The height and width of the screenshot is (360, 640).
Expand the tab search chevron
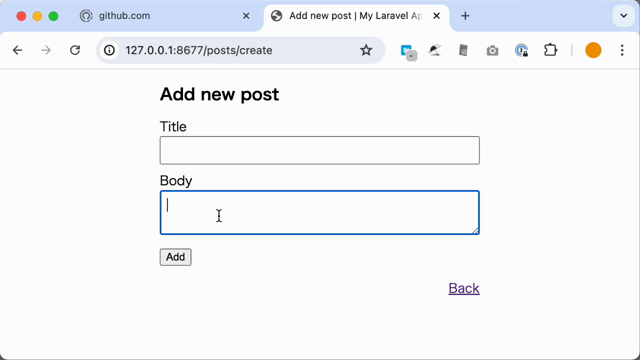click(624, 16)
